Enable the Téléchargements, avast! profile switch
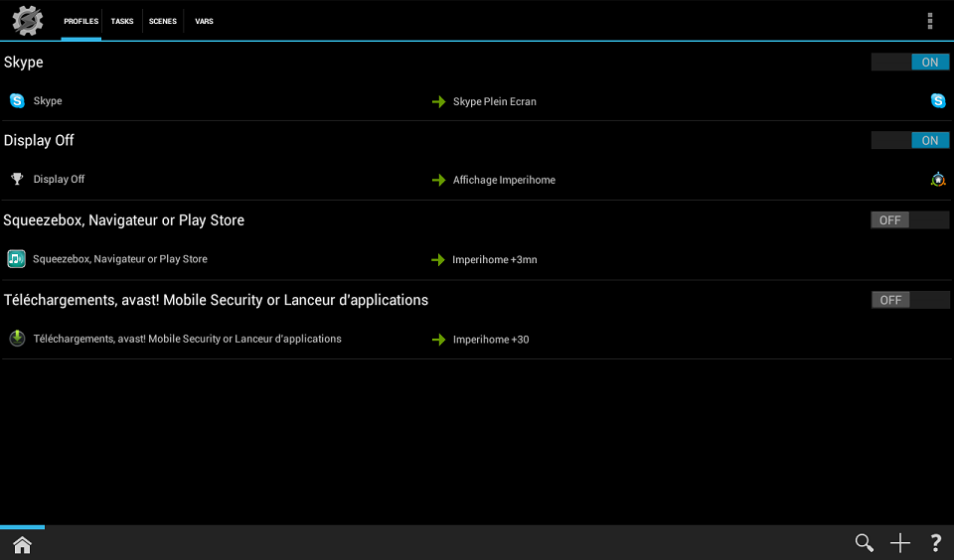 click(x=910, y=300)
